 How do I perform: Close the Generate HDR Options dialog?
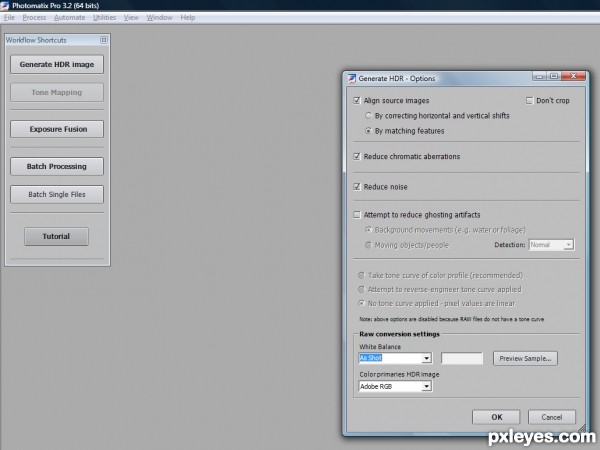pyautogui.click(x=573, y=76)
